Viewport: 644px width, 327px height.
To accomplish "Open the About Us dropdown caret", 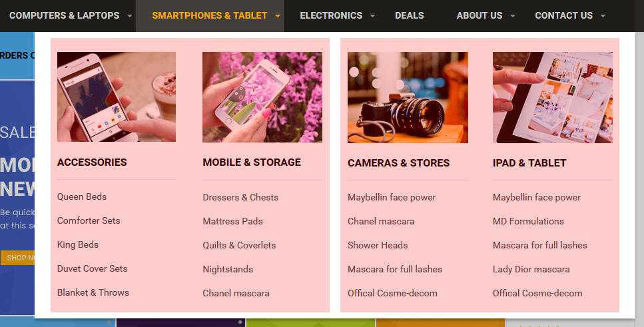I will 513,16.
